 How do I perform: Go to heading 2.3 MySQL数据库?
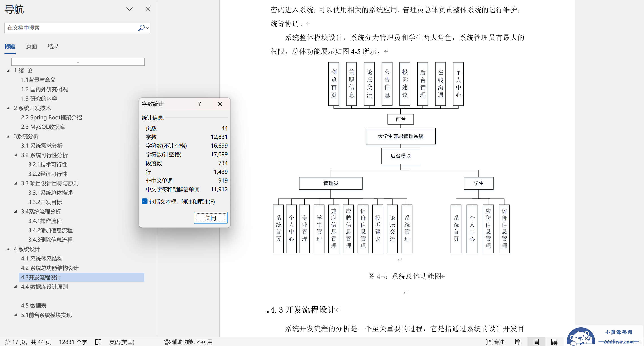[43, 127]
